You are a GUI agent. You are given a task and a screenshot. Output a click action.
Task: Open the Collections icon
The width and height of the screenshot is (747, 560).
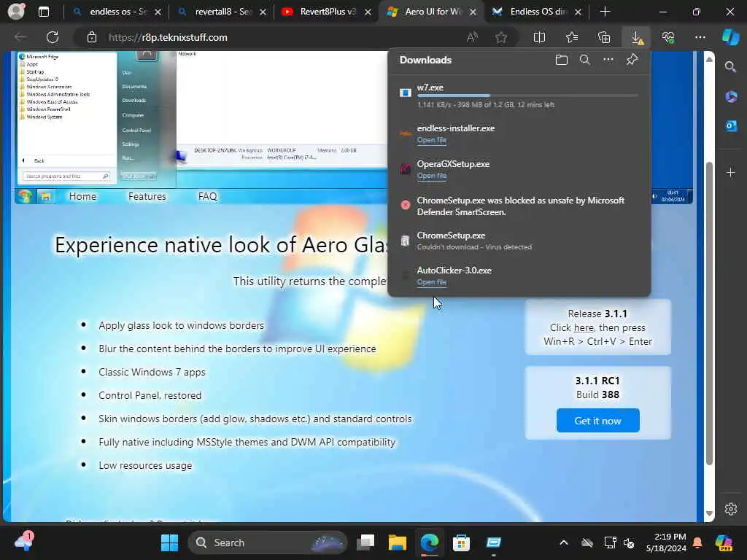(604, 37)
